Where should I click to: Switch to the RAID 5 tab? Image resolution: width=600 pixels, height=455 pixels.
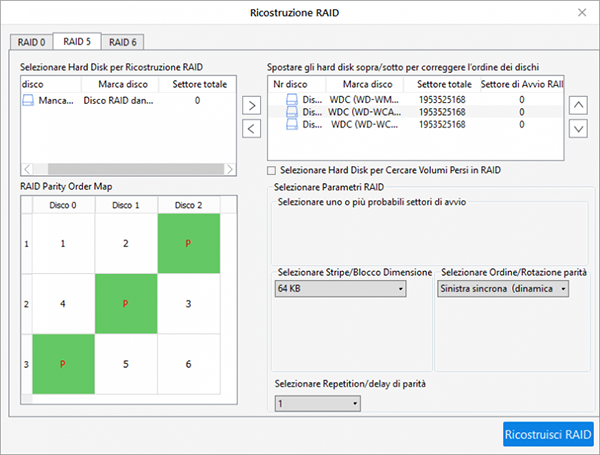(x=77, y=41)
